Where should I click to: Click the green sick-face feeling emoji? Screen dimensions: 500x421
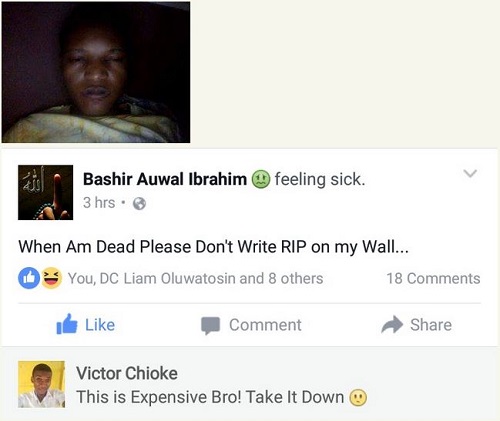click(260, 179)
